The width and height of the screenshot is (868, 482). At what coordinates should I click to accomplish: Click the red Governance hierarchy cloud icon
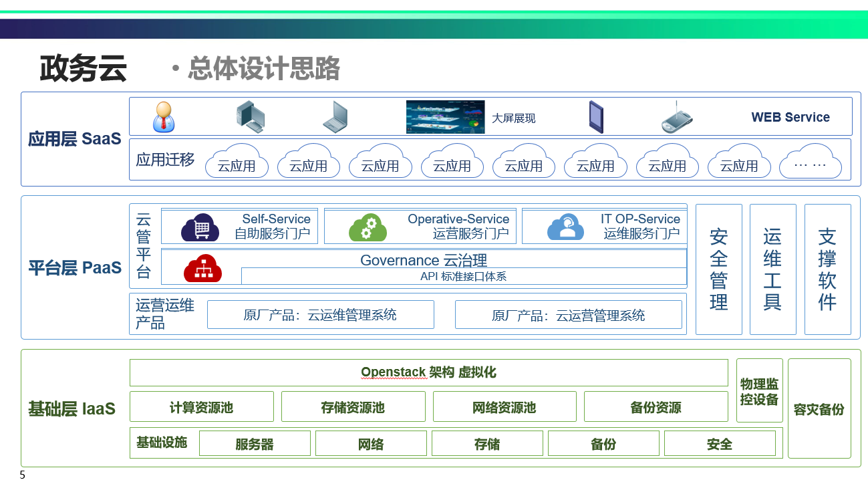(202, 269)
